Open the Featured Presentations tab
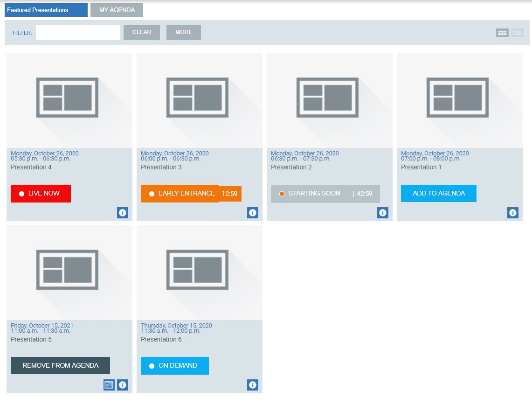 tap(46, 10)
